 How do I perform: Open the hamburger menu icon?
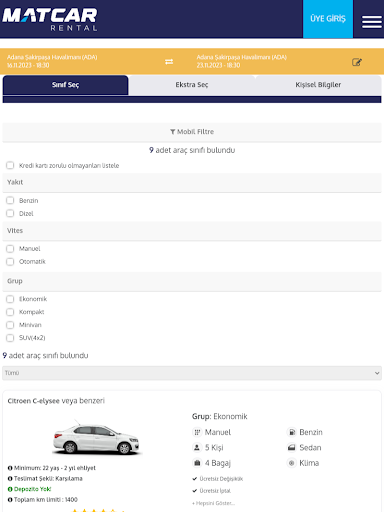click(372, 22)
